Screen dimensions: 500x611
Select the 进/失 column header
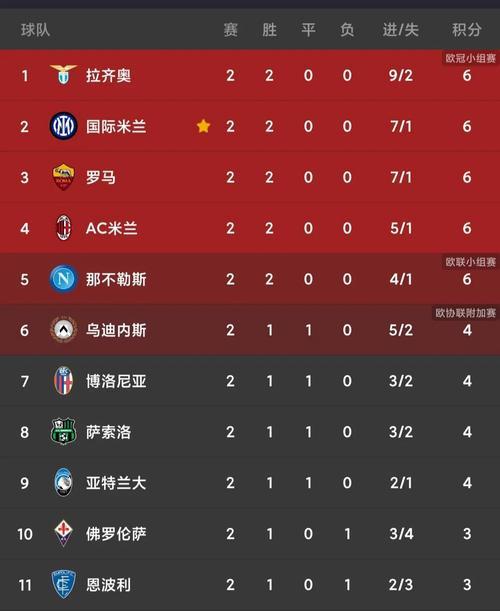(401, 30)
